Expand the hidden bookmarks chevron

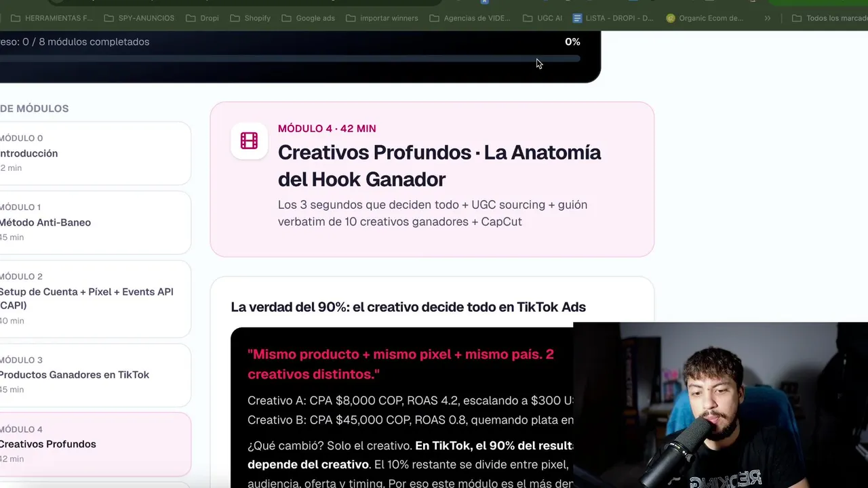click(767, 18)
